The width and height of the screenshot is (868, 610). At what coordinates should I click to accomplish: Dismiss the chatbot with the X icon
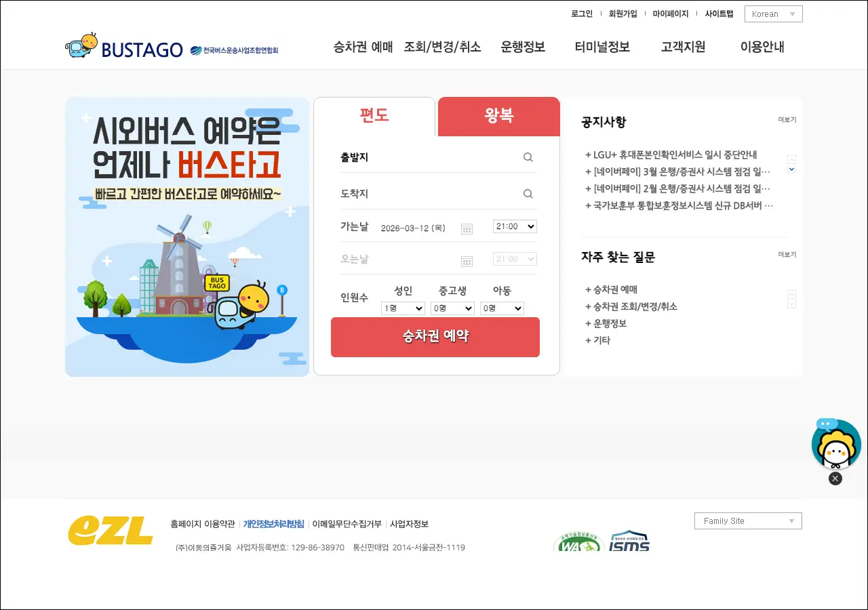pos(835,479)
